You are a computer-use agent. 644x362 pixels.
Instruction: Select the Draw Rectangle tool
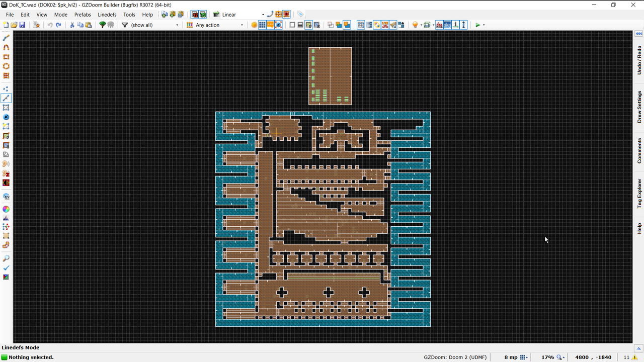pyautogui.click(x=6, y=57)
